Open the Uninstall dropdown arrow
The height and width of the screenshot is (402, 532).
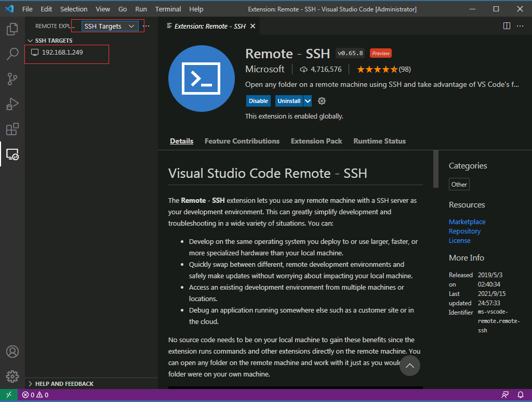[308, 101]
